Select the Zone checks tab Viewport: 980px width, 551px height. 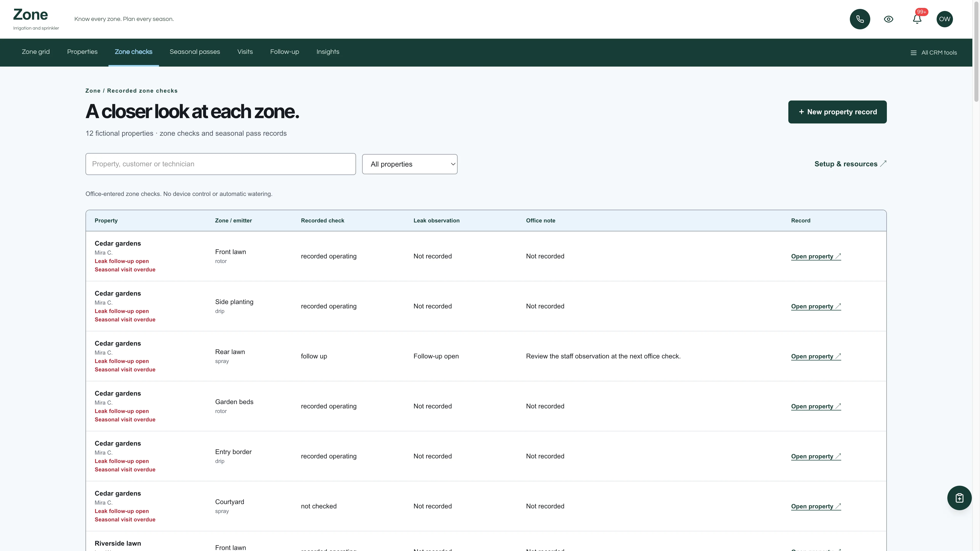point(133,52)
